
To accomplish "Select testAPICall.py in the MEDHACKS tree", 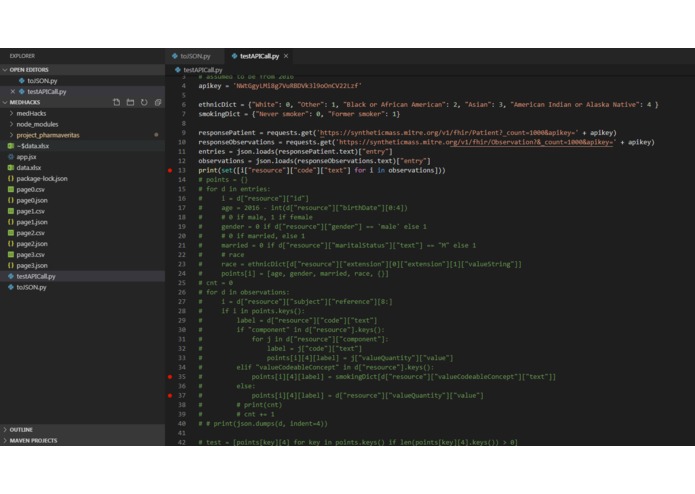I will point(82,276).
